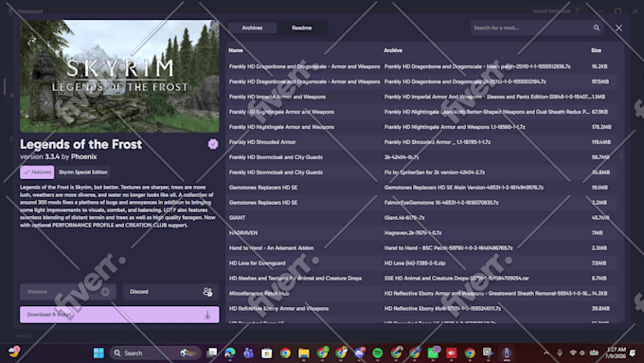Show hidden system tray icons
The height and width of the screenshot is (363, 644).
click(x=546, y=353)
